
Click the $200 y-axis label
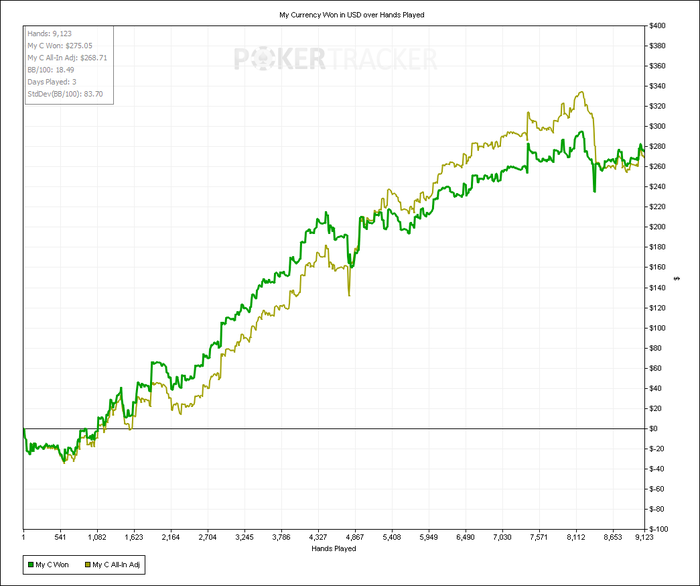click(657, 227)
